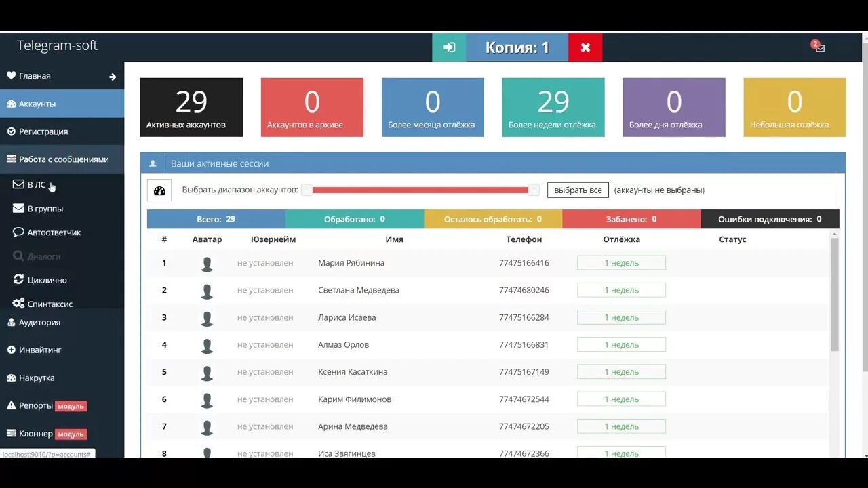Click the Работа с сообщениями list icon

(11, 159)
